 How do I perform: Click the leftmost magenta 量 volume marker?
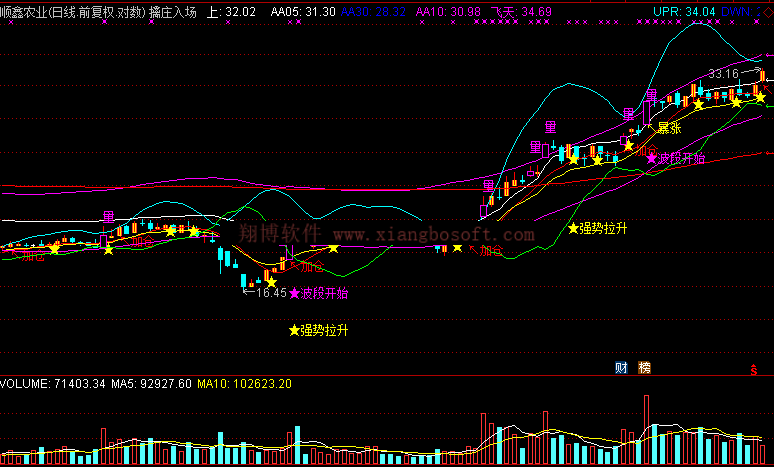click(109, 217)
